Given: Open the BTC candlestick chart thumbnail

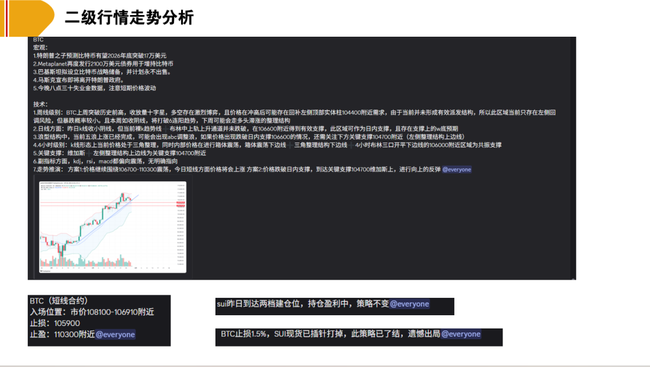Looking at the screenshot, I should 113,227.
